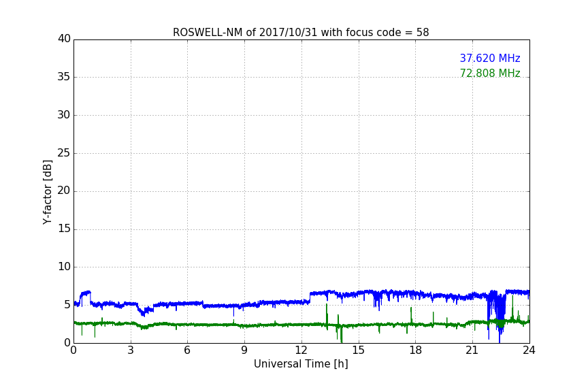Click the y-axis tick label 10
The image size is (588, 392).
[x=64, y=267]
